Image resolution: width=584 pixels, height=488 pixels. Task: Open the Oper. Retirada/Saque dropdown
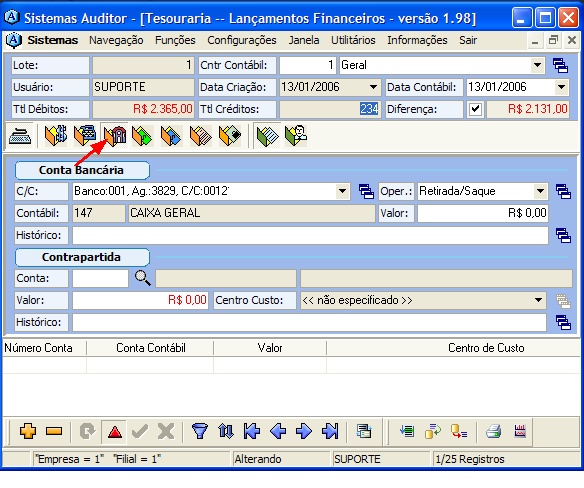click(540, 191)
